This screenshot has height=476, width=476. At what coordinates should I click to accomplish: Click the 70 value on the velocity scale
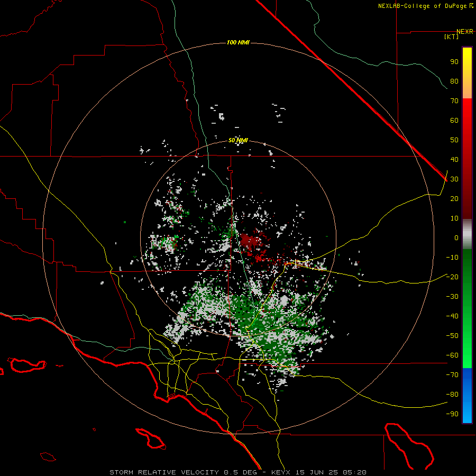point(454,101)
